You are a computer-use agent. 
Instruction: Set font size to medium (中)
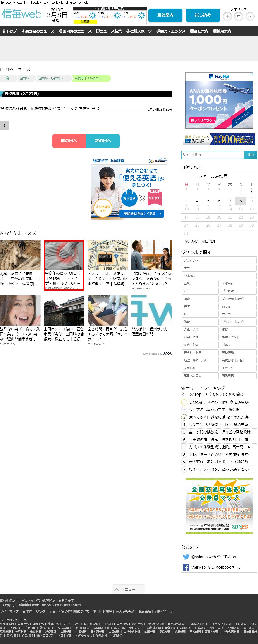tap(239, 16)
